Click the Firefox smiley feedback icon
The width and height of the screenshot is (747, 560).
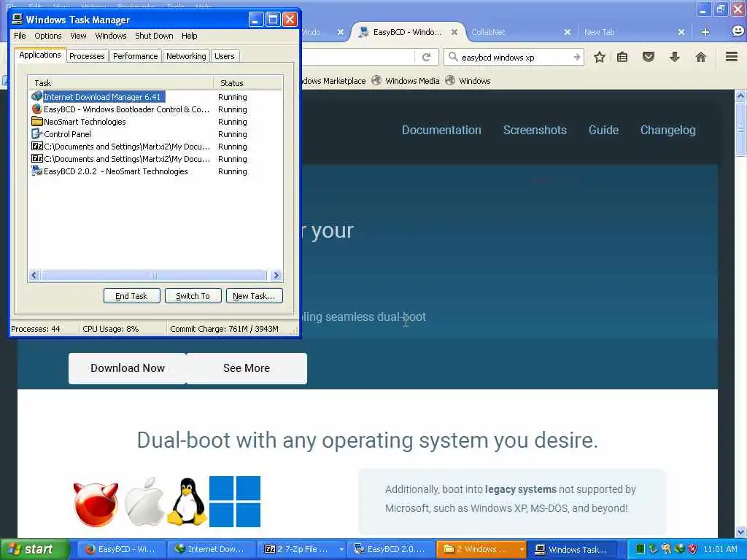click(738, 31)
